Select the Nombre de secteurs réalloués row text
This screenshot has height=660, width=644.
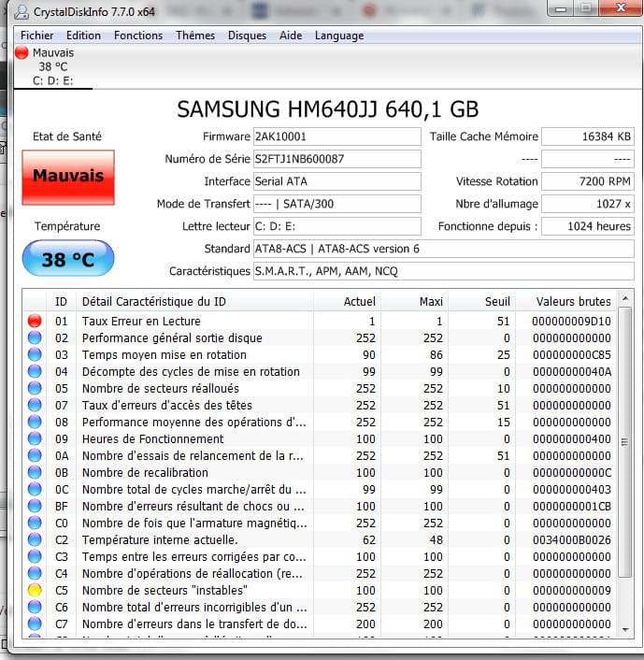pos(161,388)
